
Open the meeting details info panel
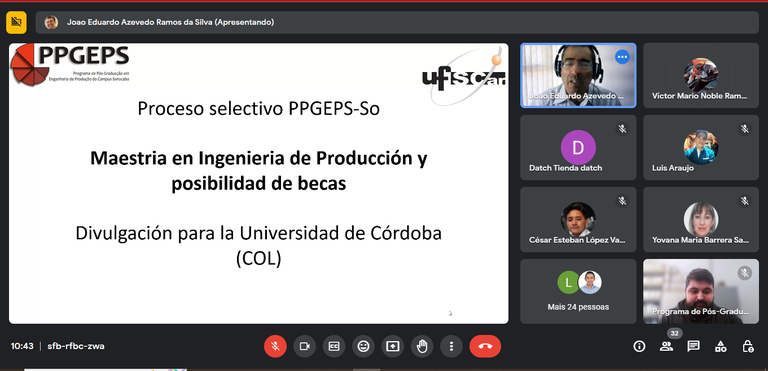639,346
